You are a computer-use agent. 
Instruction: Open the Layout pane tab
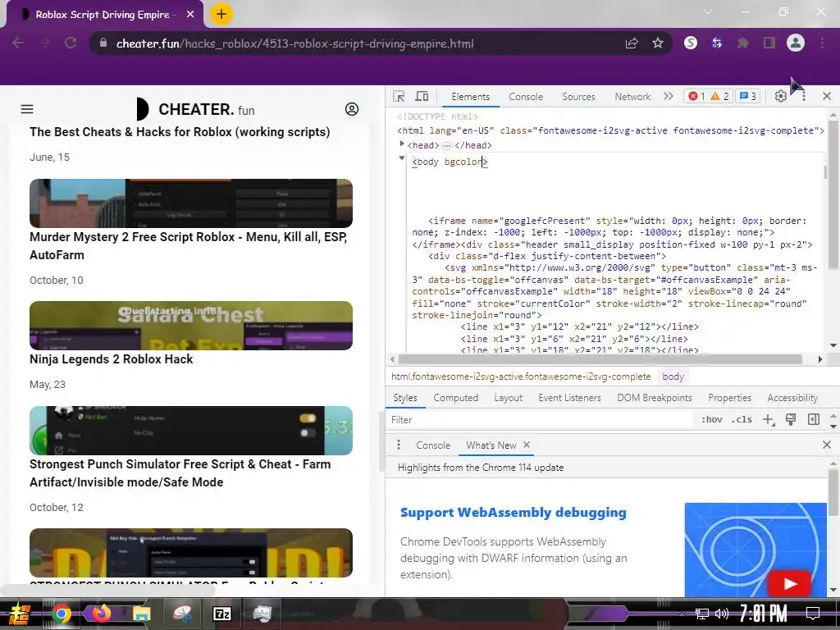pyautogui.click(x=508, y=398)
